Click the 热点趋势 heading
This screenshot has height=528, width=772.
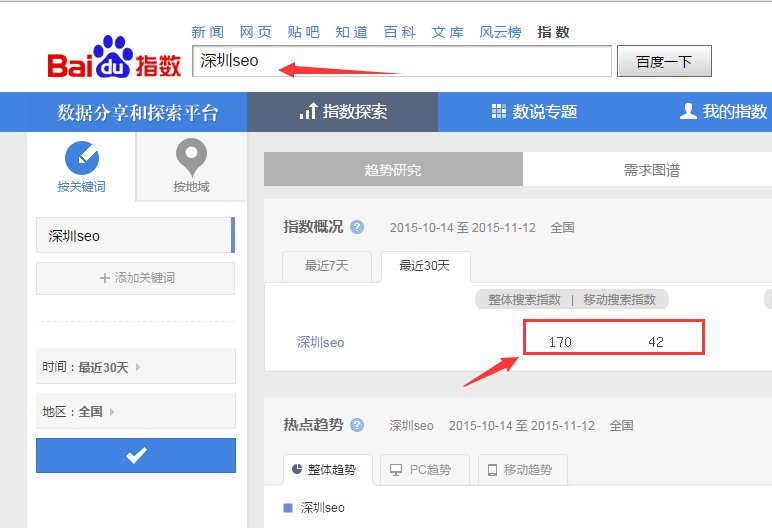pos(313,424)
